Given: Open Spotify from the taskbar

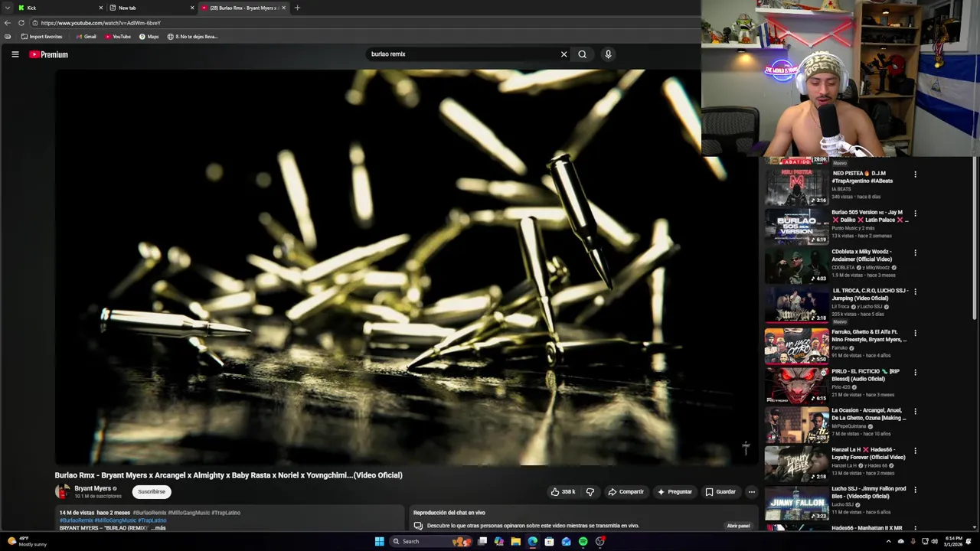Looking at the screenshot, I should pos(583,542).
